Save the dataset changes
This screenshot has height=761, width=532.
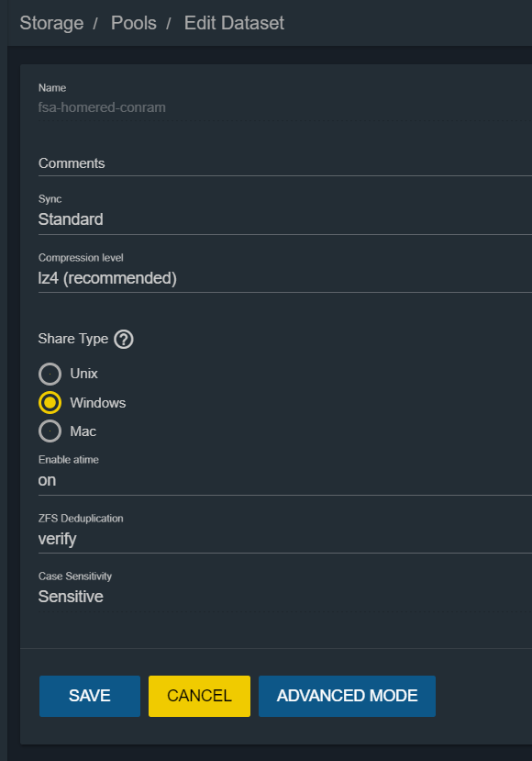click(x=90, y=696)
